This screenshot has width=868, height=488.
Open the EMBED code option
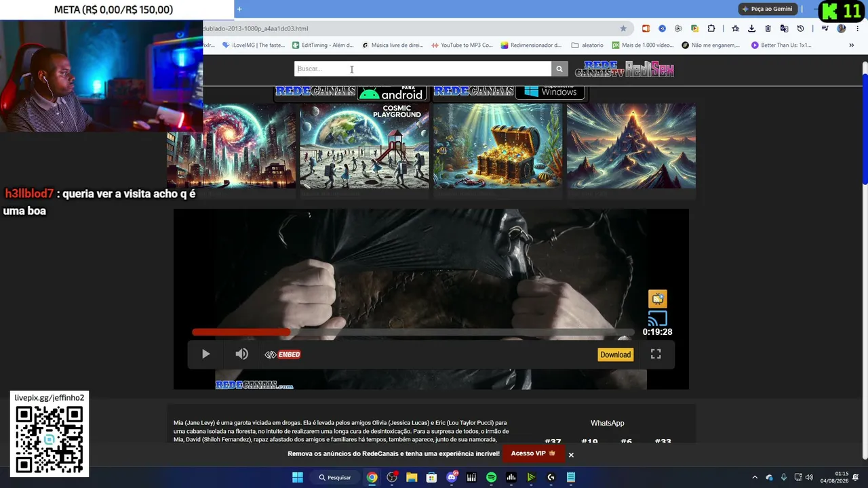283,354
